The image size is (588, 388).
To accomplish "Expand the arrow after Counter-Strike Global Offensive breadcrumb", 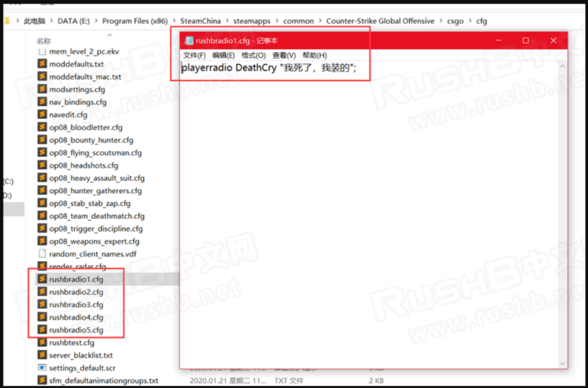I will click(440, 21).
